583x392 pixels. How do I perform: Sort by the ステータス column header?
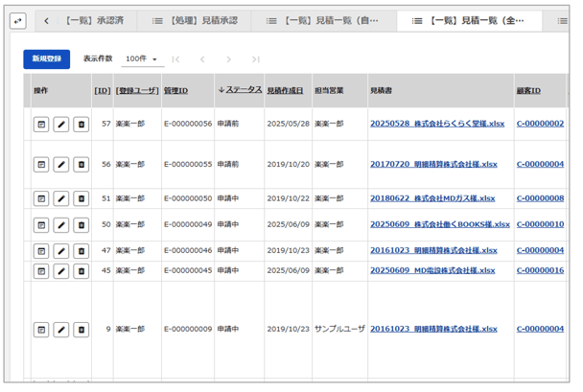[x=244, y=90]
